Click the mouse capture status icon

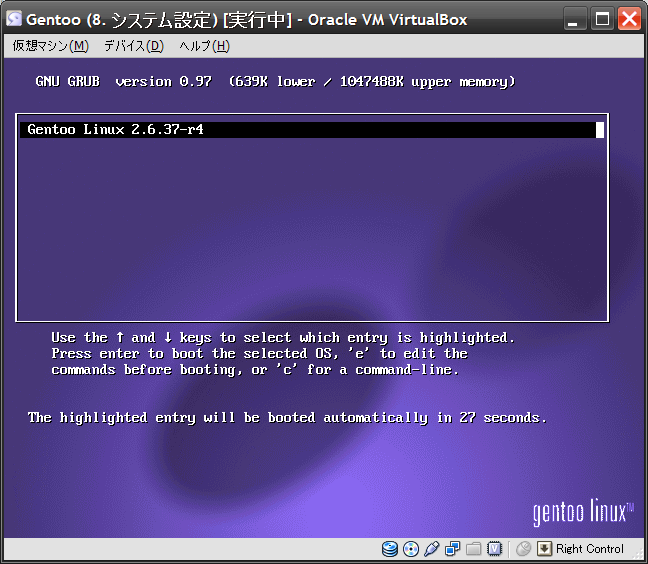[524, 549]
